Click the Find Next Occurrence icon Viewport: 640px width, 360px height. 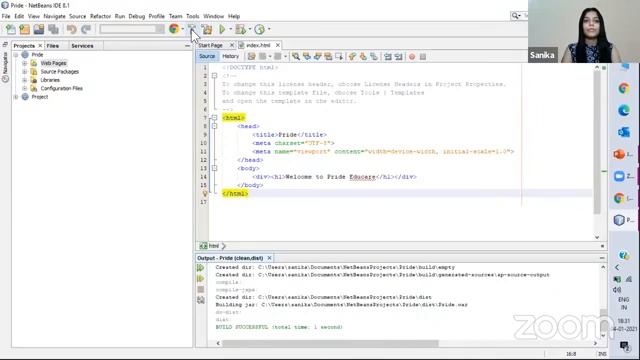pyautogui.click(x=318, y=56)
